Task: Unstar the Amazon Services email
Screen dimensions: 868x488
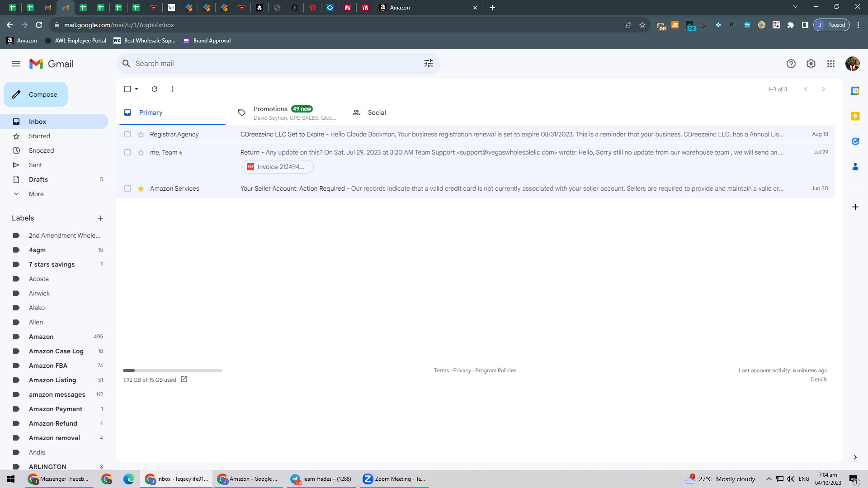Action: (141, 188)
